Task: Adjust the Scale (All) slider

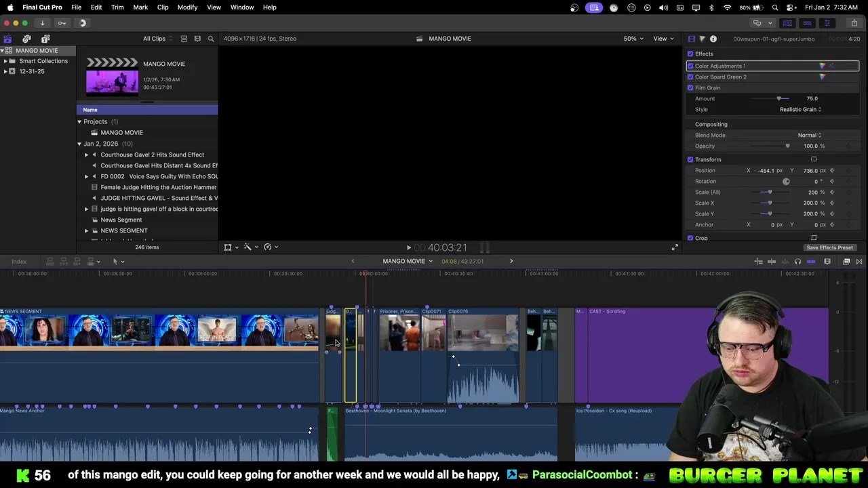Action: tap(771, 192)
